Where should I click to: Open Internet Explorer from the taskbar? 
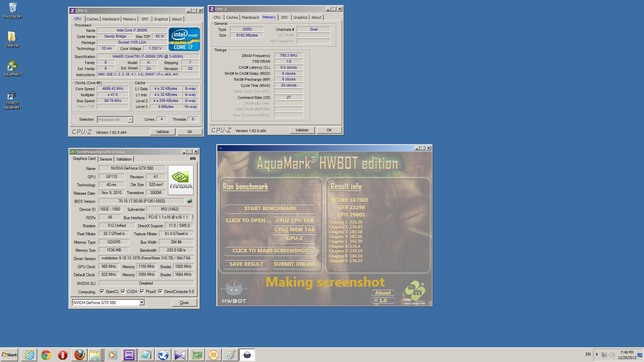[x=30, y=355]
